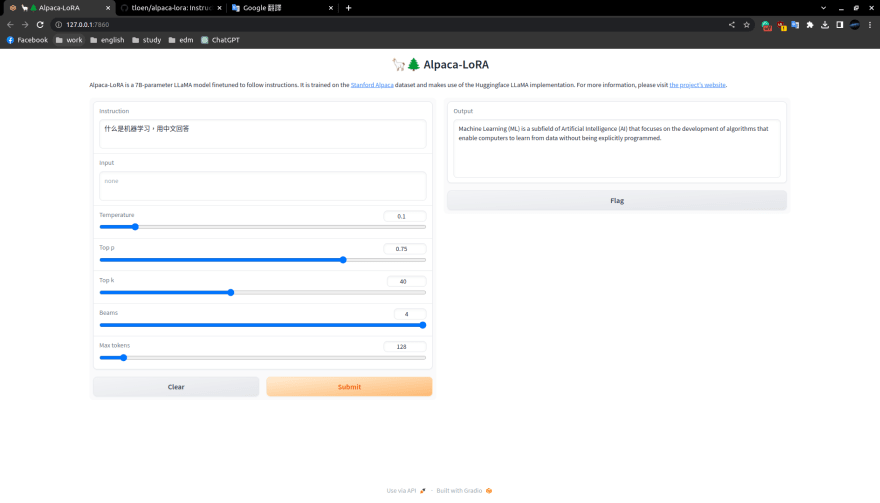Share this page from the address bar
880x503 pixels.
pos(731,25)
